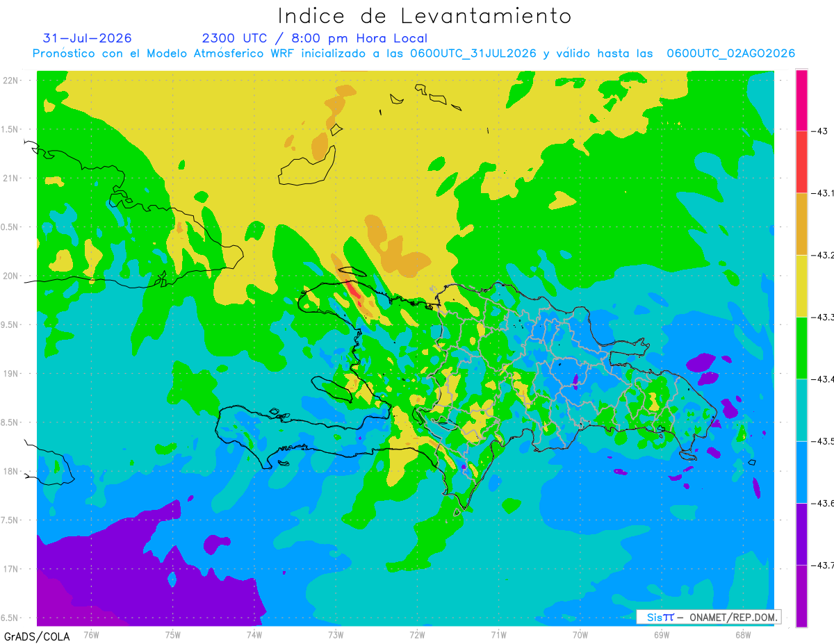
Task: Select the longitude label "69W"
Action: [662, 634]
